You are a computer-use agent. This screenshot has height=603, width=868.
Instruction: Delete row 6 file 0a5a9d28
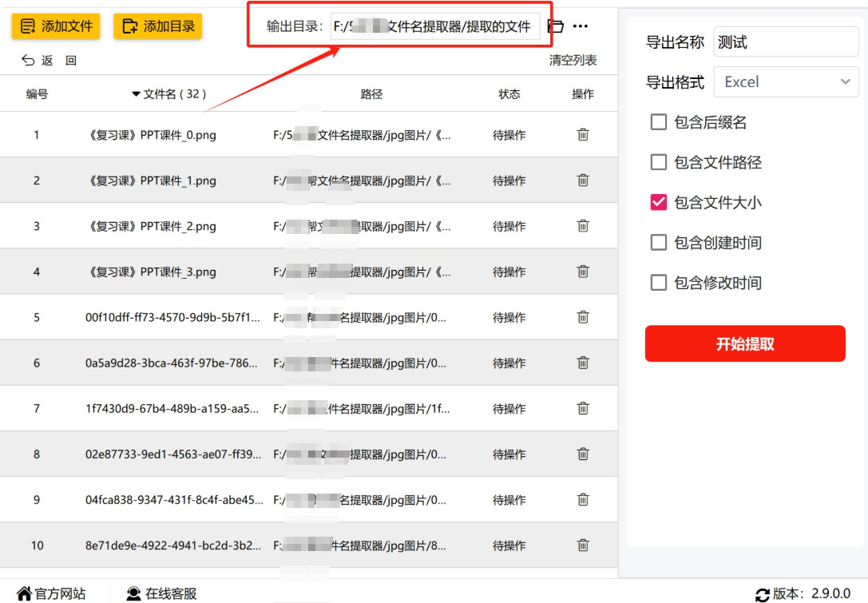583,363
